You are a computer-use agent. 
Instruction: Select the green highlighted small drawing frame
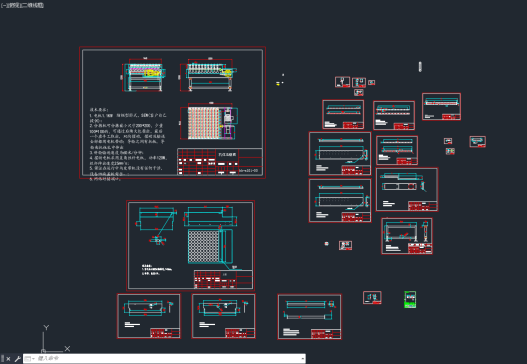click(x=410, y=299)
